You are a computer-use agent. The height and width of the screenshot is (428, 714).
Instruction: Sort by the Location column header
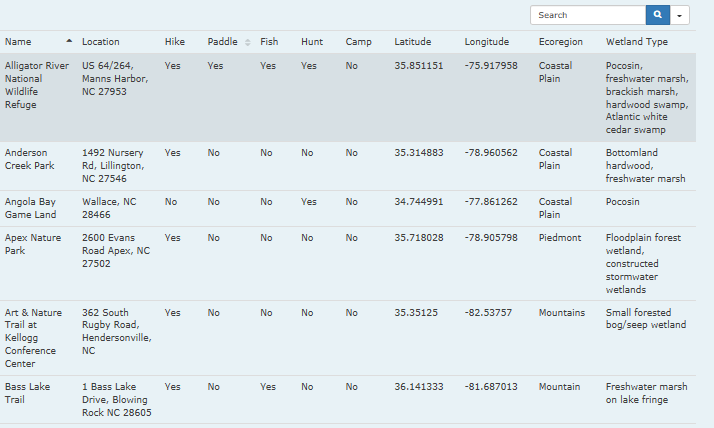pos(101,42)
